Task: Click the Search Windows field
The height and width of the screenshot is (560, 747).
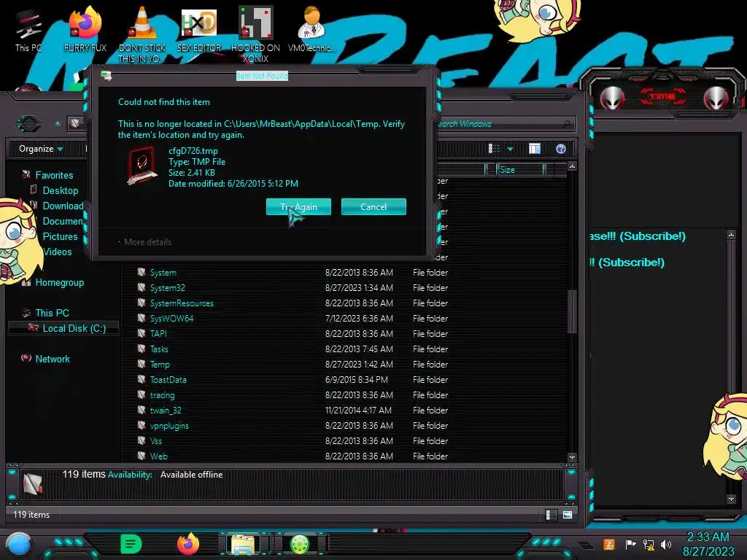Action: coord(505,124)
